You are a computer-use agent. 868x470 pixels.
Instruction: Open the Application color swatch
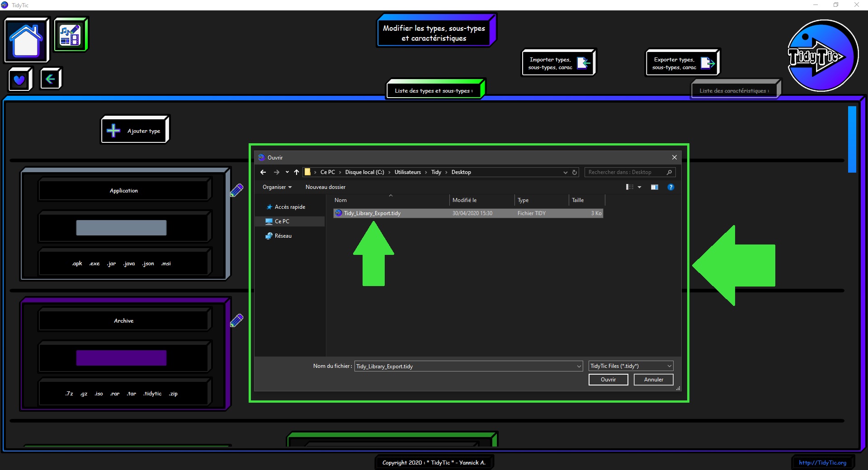click(x=121, y=228)
